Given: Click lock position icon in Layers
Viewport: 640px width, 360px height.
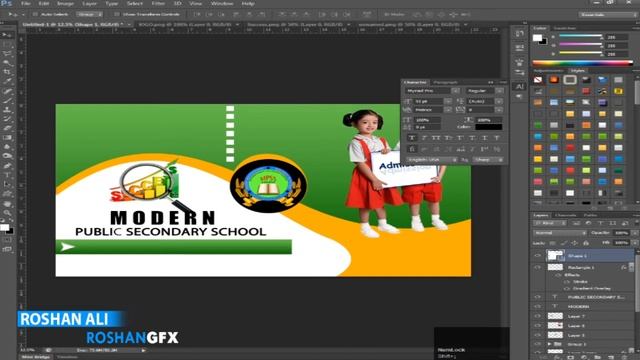Looking at the screenshot, I should tap(574, 243).
